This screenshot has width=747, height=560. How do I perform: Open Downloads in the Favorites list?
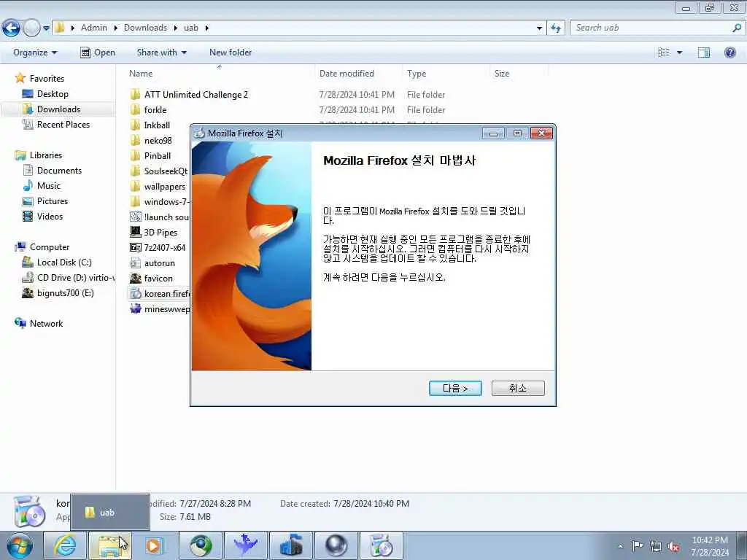tap(58, 109)
